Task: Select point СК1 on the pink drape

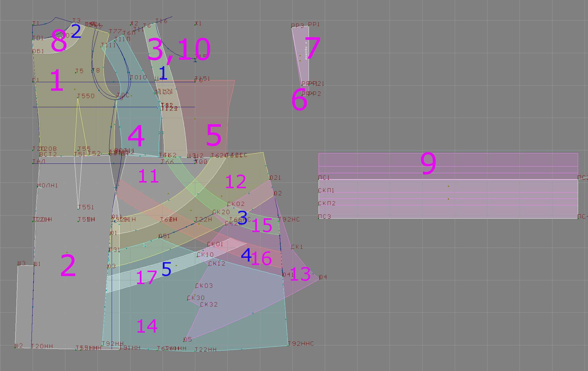Action: pos(292,248)
